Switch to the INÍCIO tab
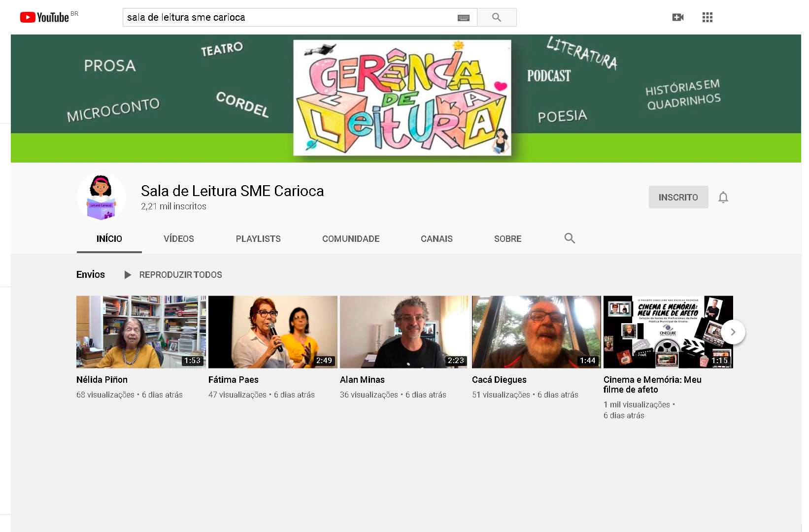Viewport: 809px width, 532px height. click(x=109, y=239)
